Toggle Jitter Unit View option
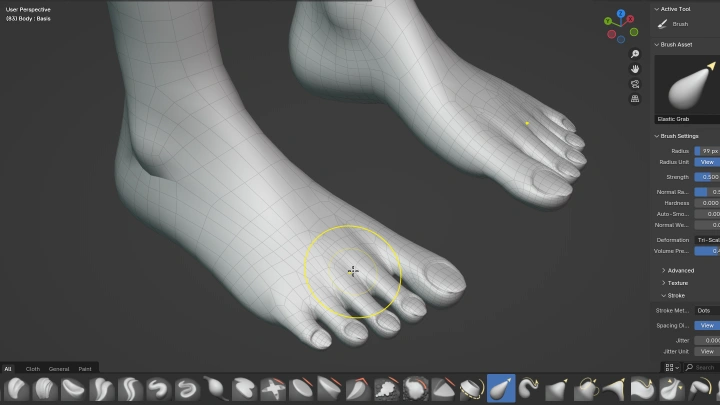Image resolution: width=720 pixels, height=405 pixels. [x=706, y=351]
